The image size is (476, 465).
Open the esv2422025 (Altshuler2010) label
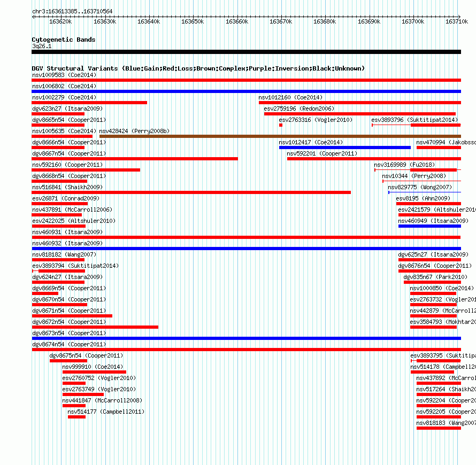click(74, 221)
